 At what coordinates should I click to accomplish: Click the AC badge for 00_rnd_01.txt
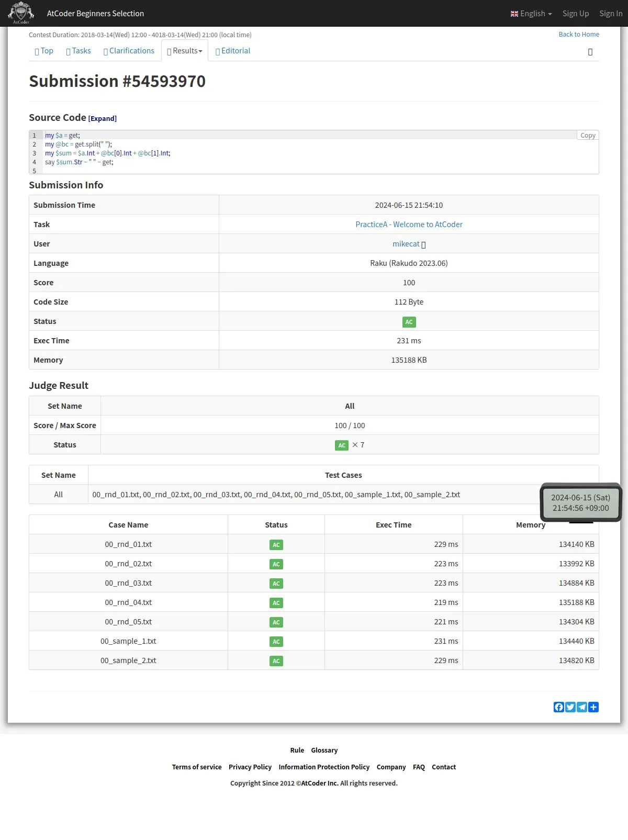[276, 545]
